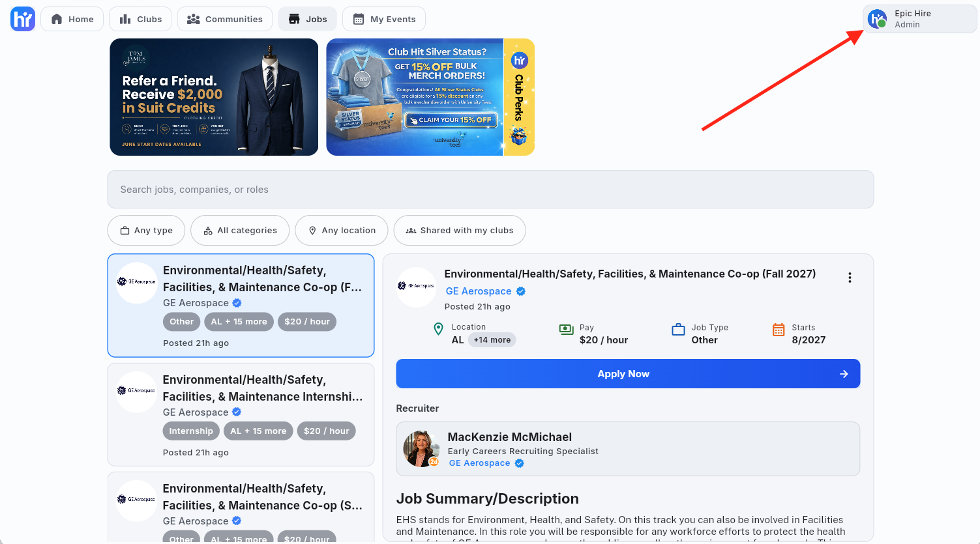Click the Job Type briefcase icon
Screen dimensions: 980x544
click(x=679, y=330)
